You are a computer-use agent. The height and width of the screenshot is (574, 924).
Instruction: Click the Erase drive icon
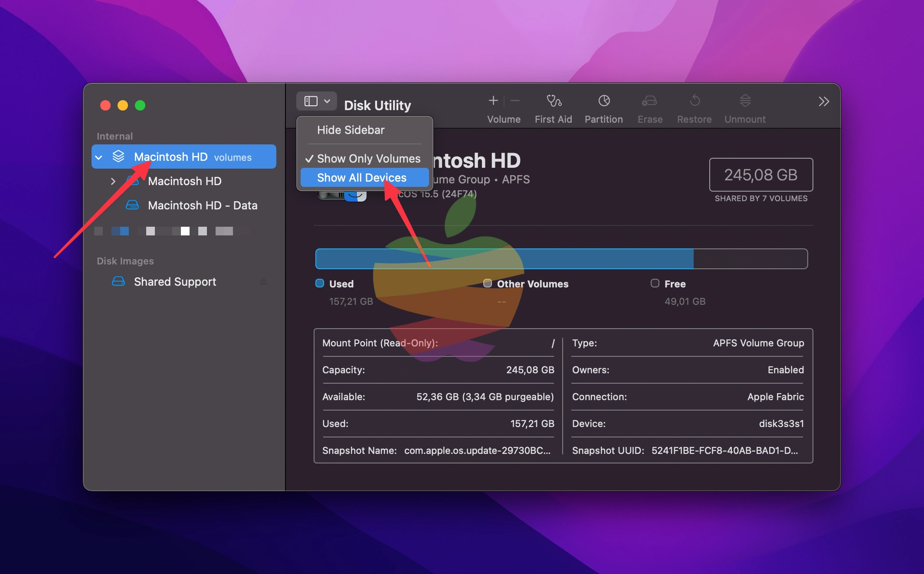649,101
